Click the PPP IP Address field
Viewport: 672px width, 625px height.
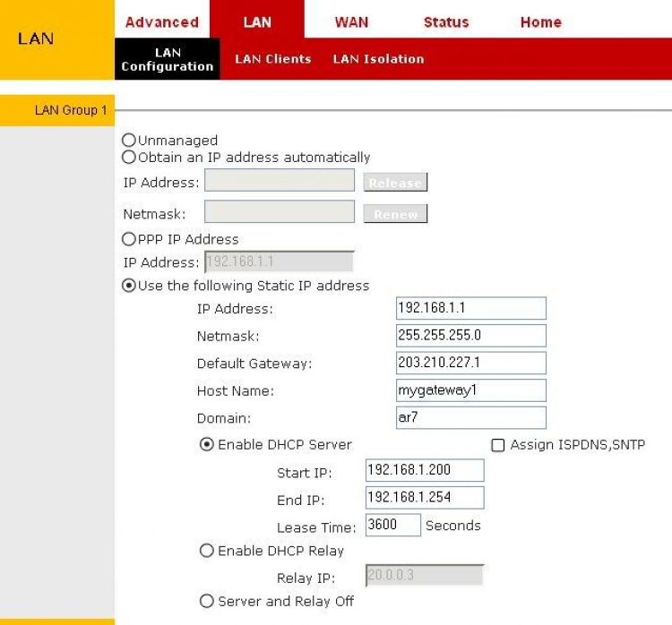[x=280, y=261]
